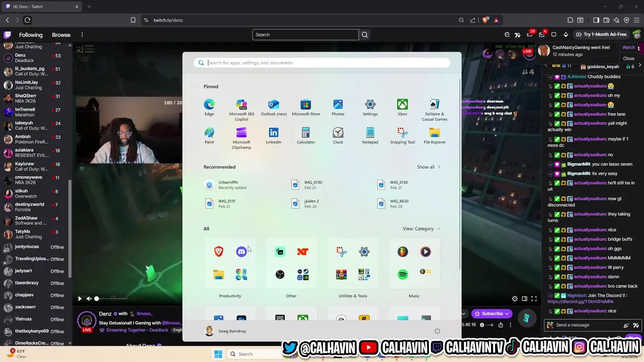
Task: Open ShaQSterr channel in sidebar
Action: point(35,98)
